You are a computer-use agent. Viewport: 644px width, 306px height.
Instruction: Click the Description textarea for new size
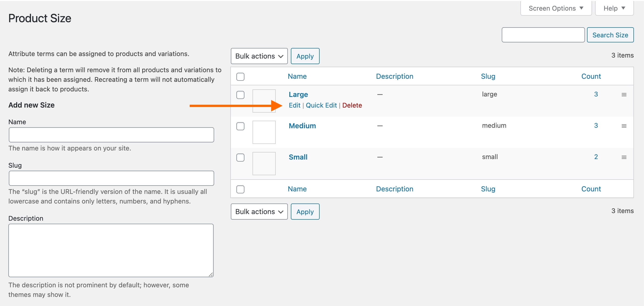click(111, 250)
